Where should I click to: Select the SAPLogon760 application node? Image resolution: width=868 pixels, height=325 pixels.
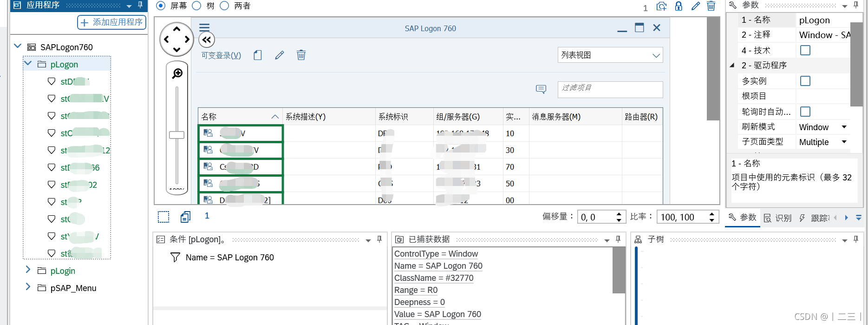point(66,47)
